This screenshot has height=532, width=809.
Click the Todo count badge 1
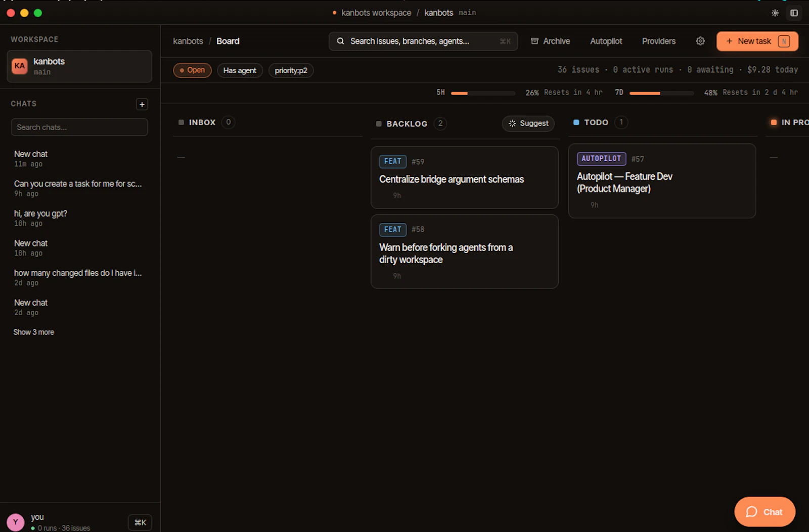[621, 122]
